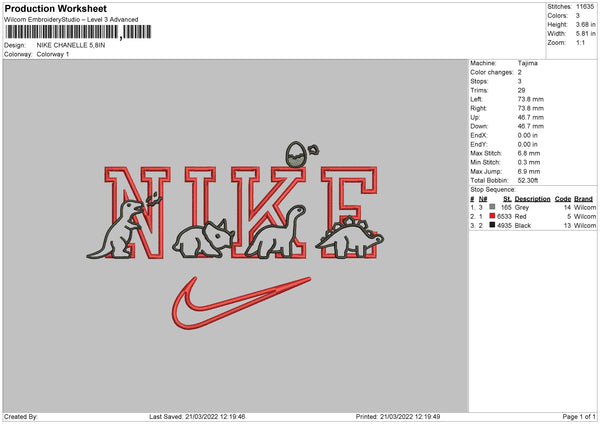Click the Total Bobbin value 52.30ft
This screenshot has width=600, height=424.
coord(528,180)
